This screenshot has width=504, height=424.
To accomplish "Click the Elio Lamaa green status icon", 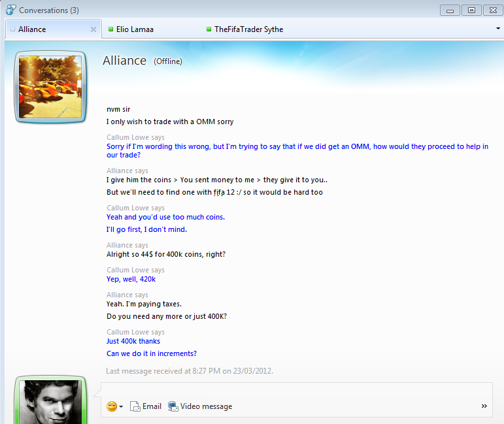I will 111,29.
